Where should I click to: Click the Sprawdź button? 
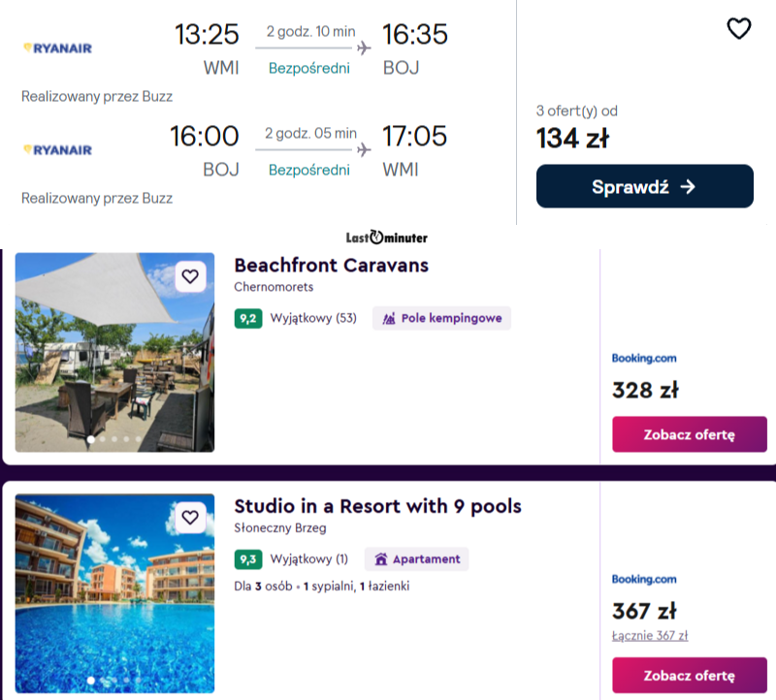(644, 186)
